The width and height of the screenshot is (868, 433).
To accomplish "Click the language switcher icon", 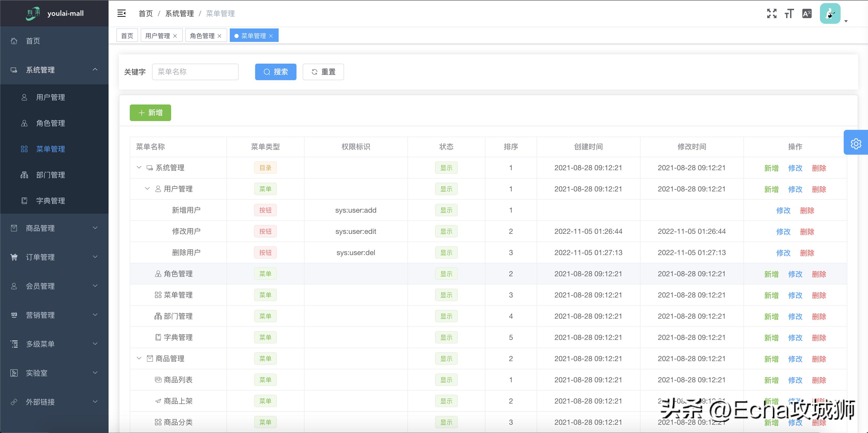I will pyautogui.click(x=807, y=13).
